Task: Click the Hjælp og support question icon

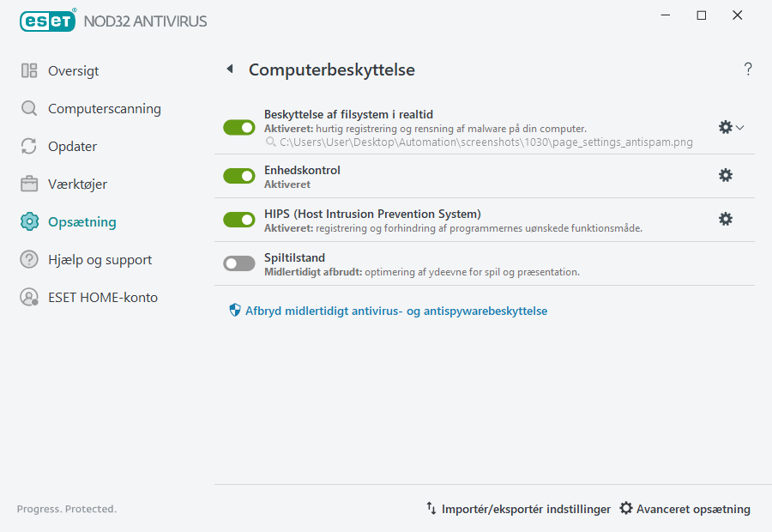Action: click(29, 259)
